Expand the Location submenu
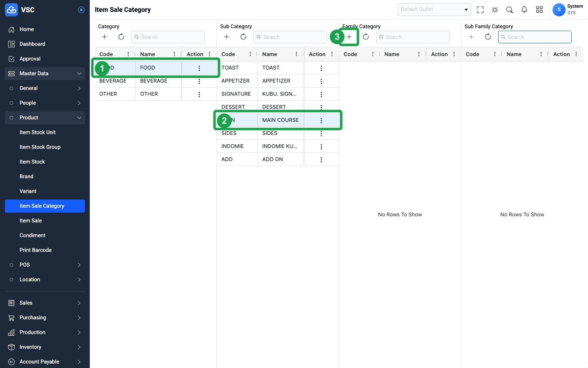 coord(45,280)
